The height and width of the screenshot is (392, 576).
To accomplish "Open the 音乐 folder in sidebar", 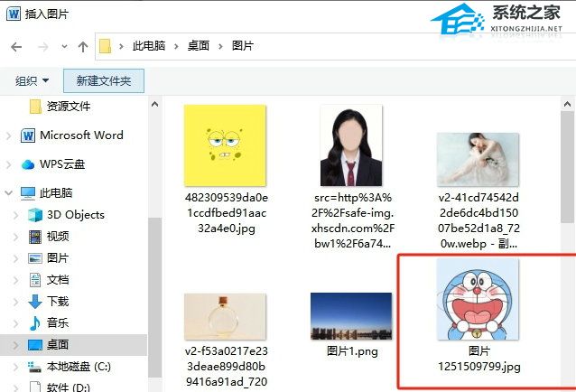I will pyautogui.click(x=58, y=323).
